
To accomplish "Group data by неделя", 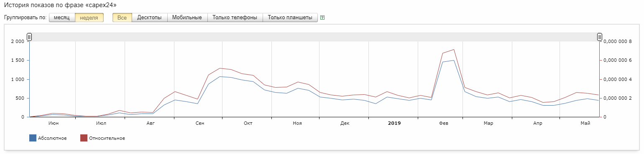I will (89, 18).
